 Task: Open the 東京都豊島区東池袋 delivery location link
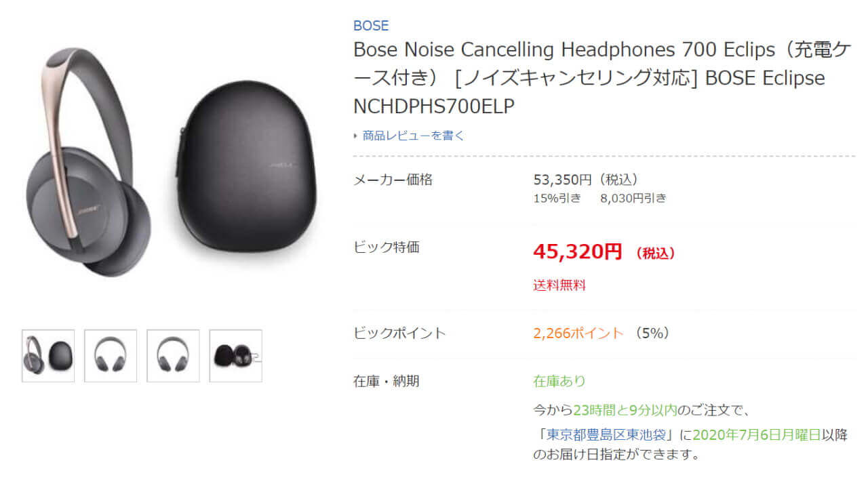[611, 434]
